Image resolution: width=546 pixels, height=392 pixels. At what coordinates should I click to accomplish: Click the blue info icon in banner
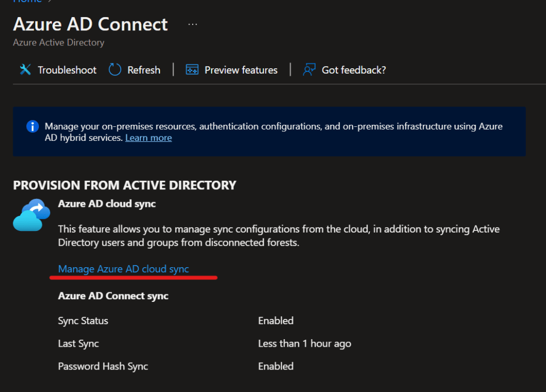(33, 126)
